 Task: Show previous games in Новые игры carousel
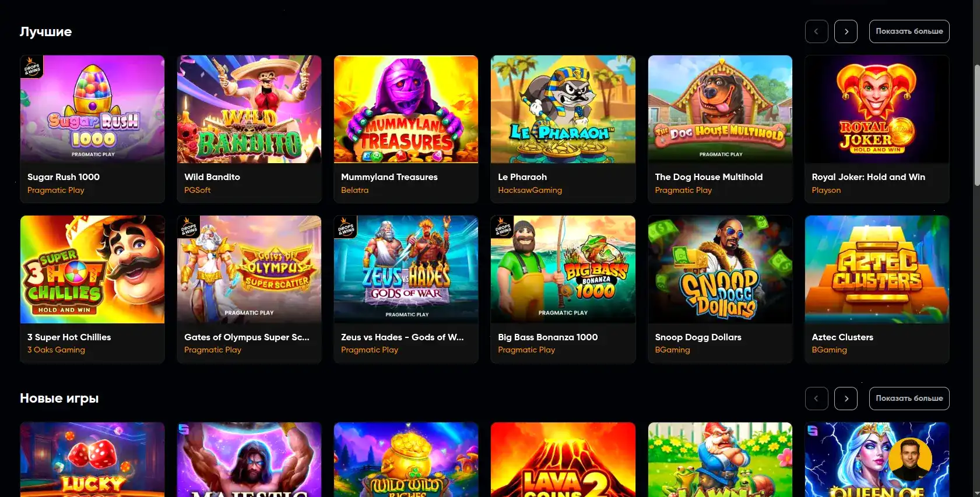tap(816, 399)
